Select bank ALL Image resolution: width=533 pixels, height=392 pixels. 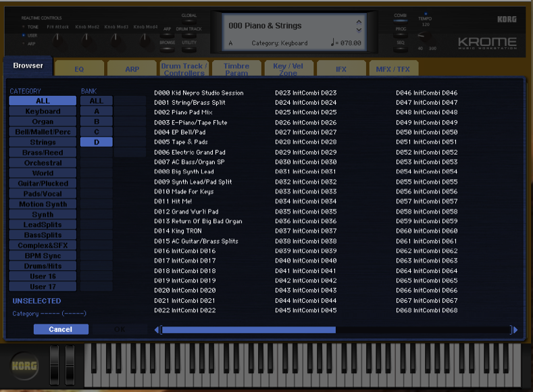click(x=97, y=101)
